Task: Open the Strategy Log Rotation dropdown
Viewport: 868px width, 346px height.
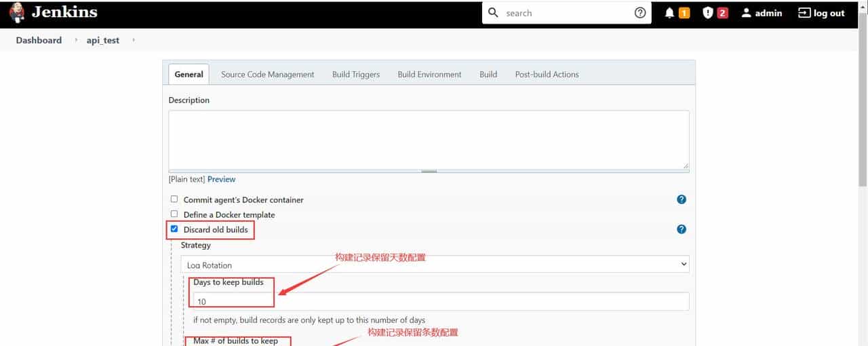Action: pyautogui.click(x=435, y=265)
